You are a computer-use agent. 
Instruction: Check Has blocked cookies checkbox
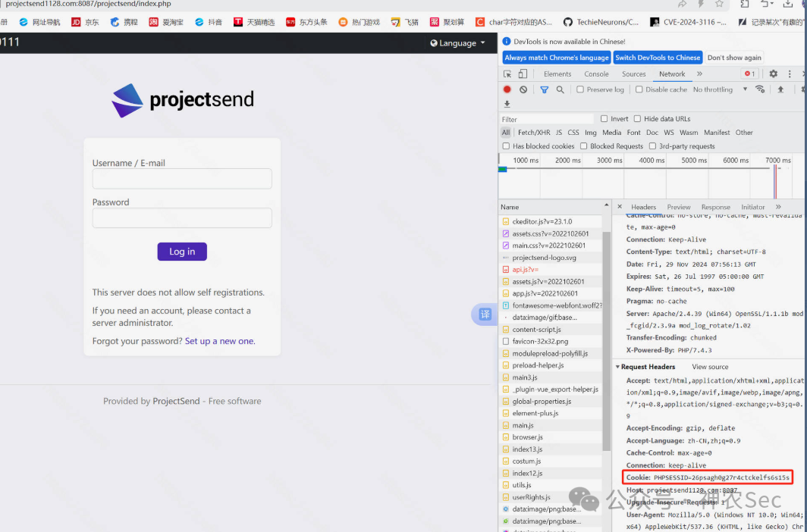click(506, 146)
